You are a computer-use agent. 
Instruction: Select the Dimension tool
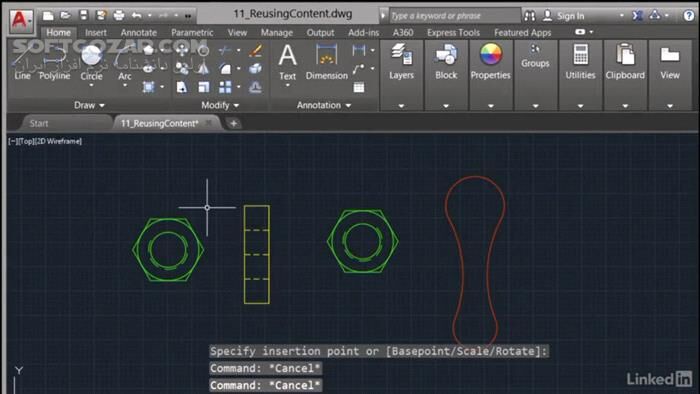click(327, 62)
